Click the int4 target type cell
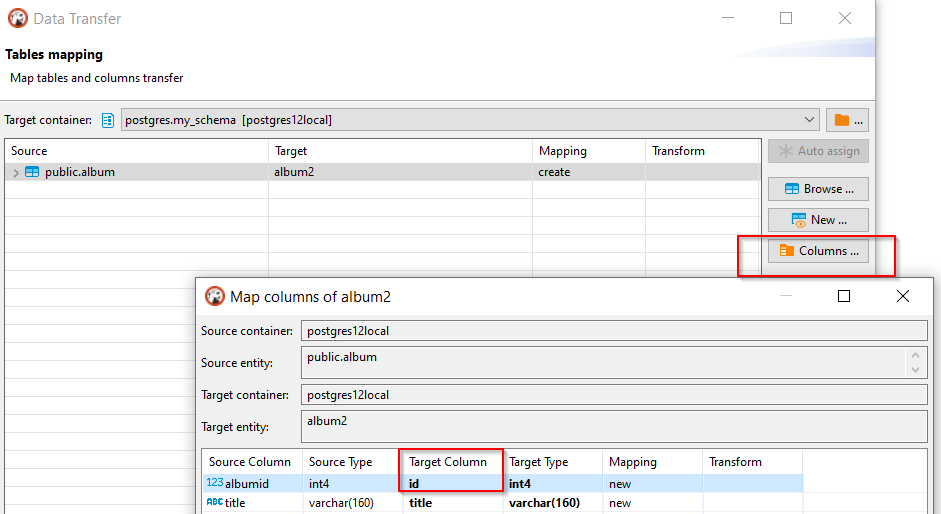This screenshot has height=514, width=941. [553, 483]
